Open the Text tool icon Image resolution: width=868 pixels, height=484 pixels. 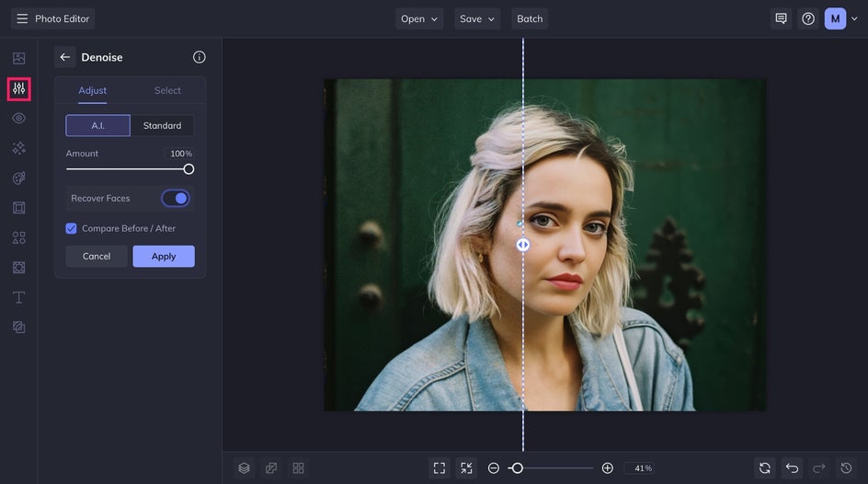18,297
